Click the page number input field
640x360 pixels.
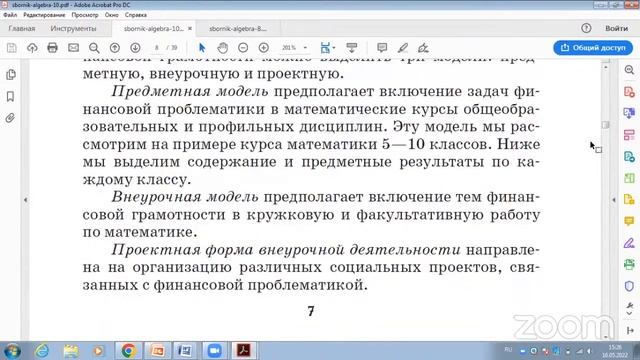click(157, 48)
